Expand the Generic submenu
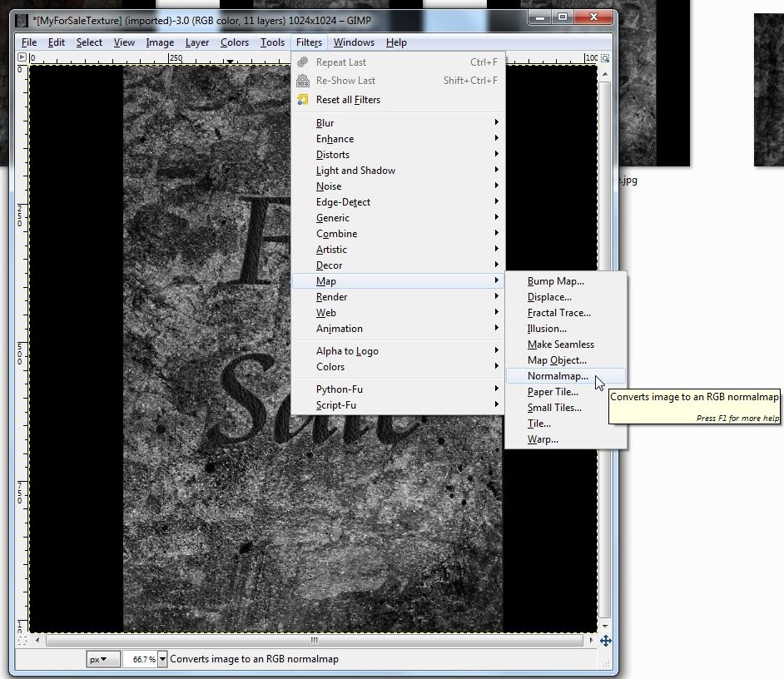Viewport: 784px width, 679px height. (398, 218)
